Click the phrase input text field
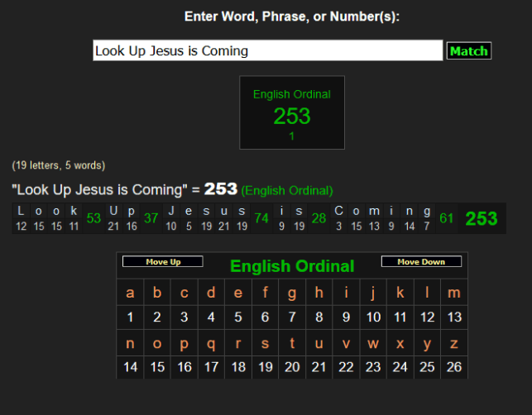The width and height of the screenshot is (532, 415). [x=267, y=50]
